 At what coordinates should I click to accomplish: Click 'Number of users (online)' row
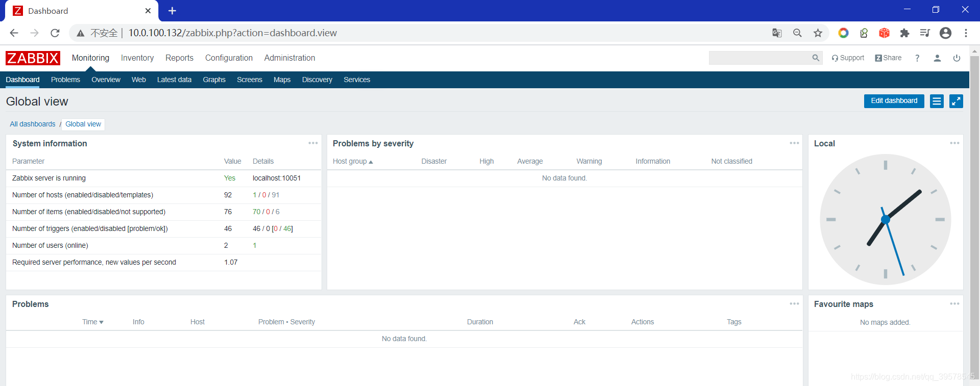click(x=163, y=246)
